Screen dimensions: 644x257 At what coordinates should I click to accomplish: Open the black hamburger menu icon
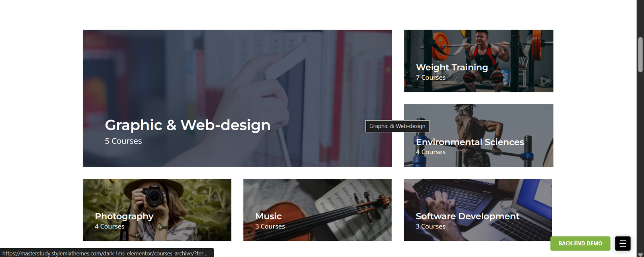coord(623,243)
